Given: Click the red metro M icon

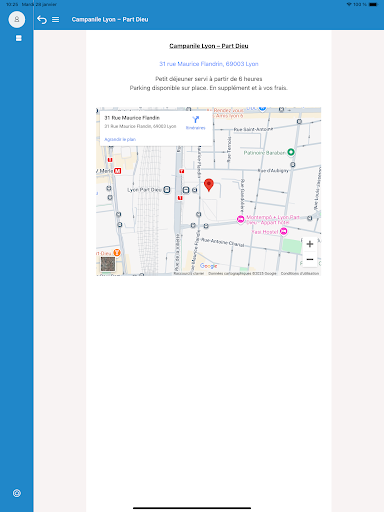Looking at the screenshot, I should (x=117, y=171).
